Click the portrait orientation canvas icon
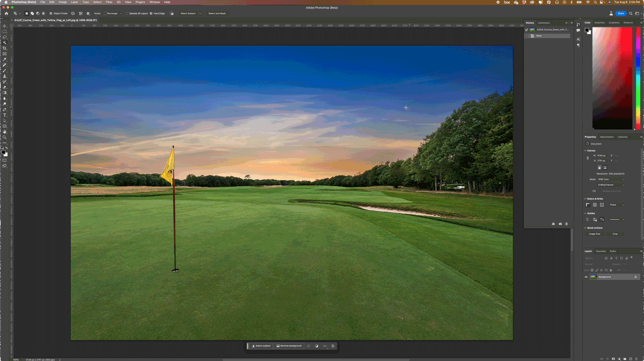The image size is (644, 361). pyautogui.click(x=599, y=167)
